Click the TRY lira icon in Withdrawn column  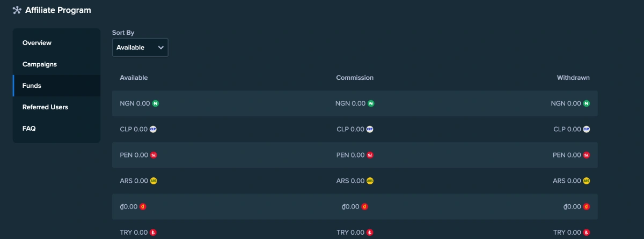click(587, 233)
